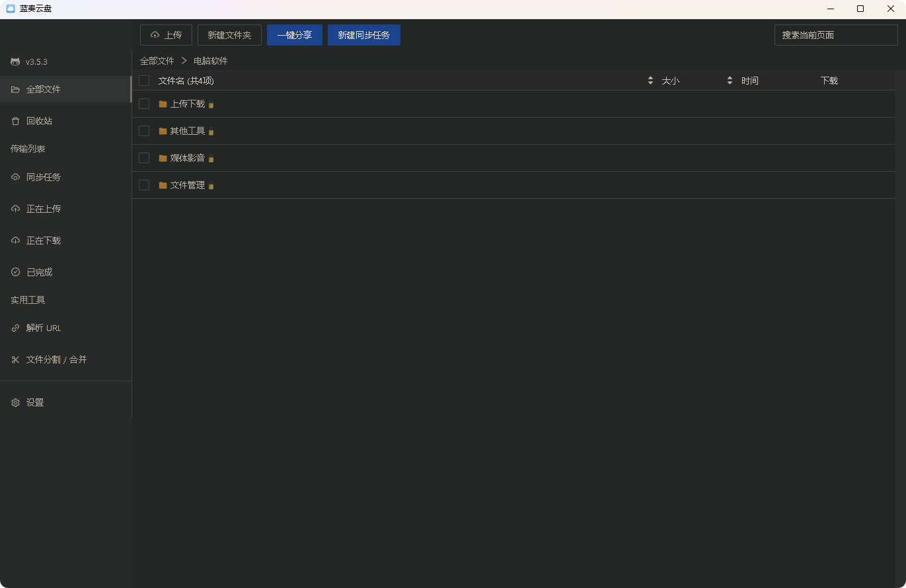Check the box for 文件管理 folder
The image size is (906, 588).
click(x=144, y=185)
